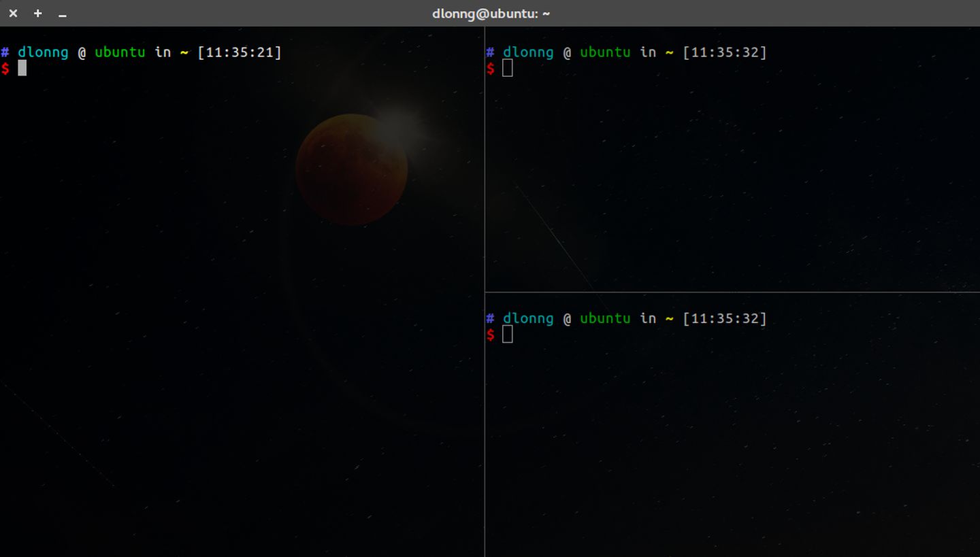This screenshot has width=980, height=557.
Task: Click hostname 'ubuntu' in the bottom-right pane prompt
Action: click(605, 318)
